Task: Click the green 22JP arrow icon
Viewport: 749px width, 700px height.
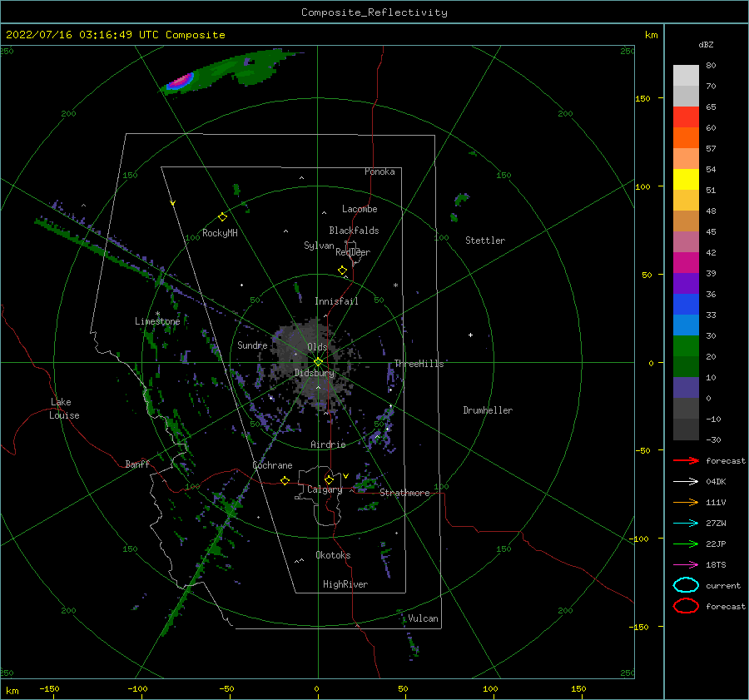Action: point(686,544)
